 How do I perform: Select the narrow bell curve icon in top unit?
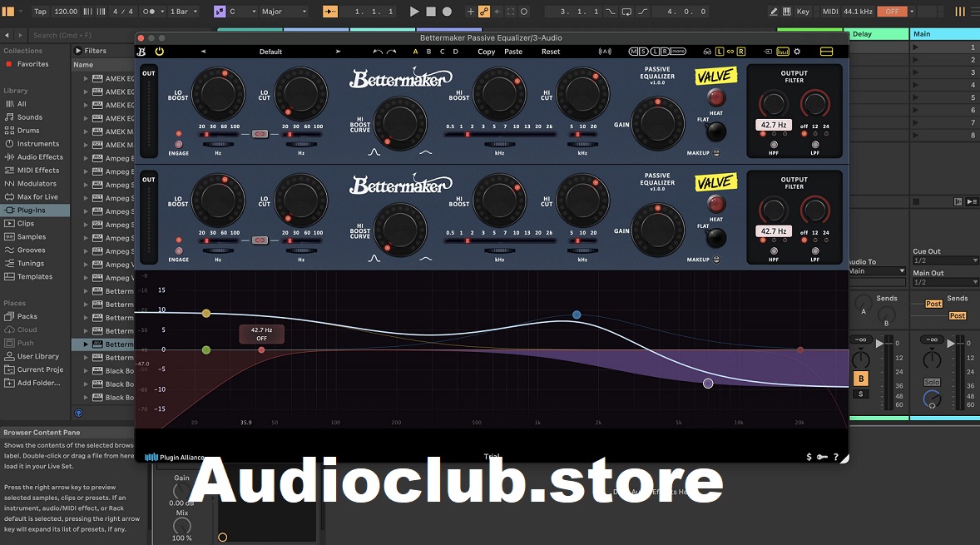pyautogui.click(x=374, y=152)
